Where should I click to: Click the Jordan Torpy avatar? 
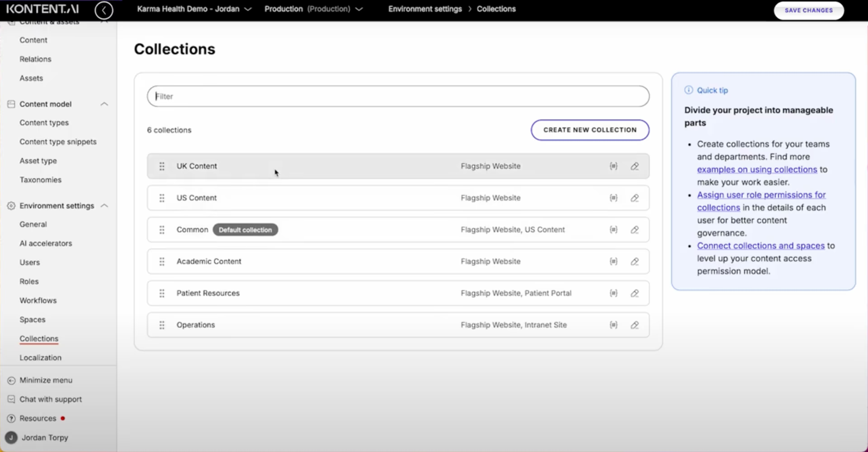click(11, 438)
